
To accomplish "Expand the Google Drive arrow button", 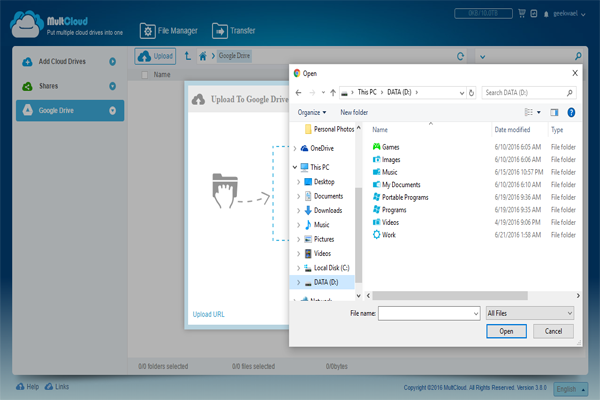I will (112, 111).
